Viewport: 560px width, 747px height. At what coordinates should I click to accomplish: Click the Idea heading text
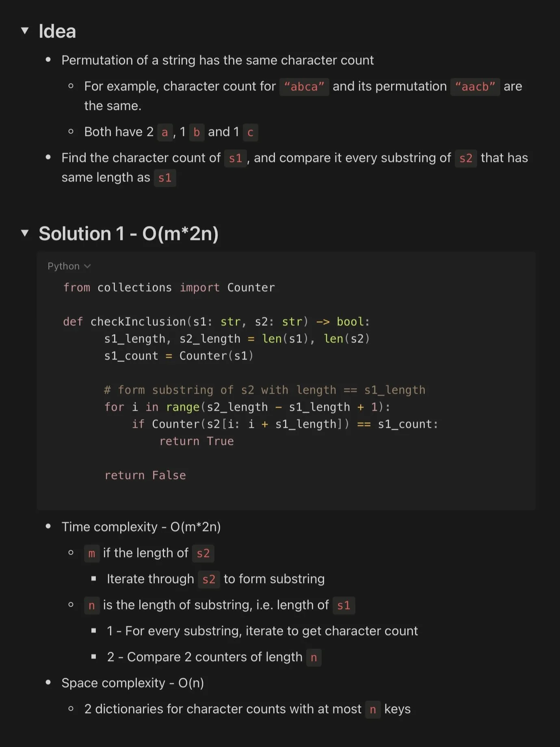tap(57, 31)
